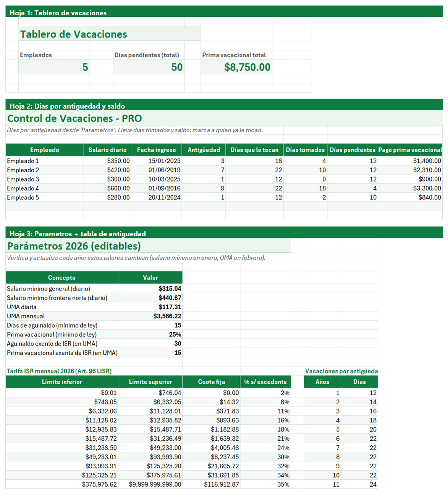The height and width of the screenshot is (495, 448).
Task: Click the 'Hoja 1: Tablero de vacaciones' banner
Action: click(224, 11)
